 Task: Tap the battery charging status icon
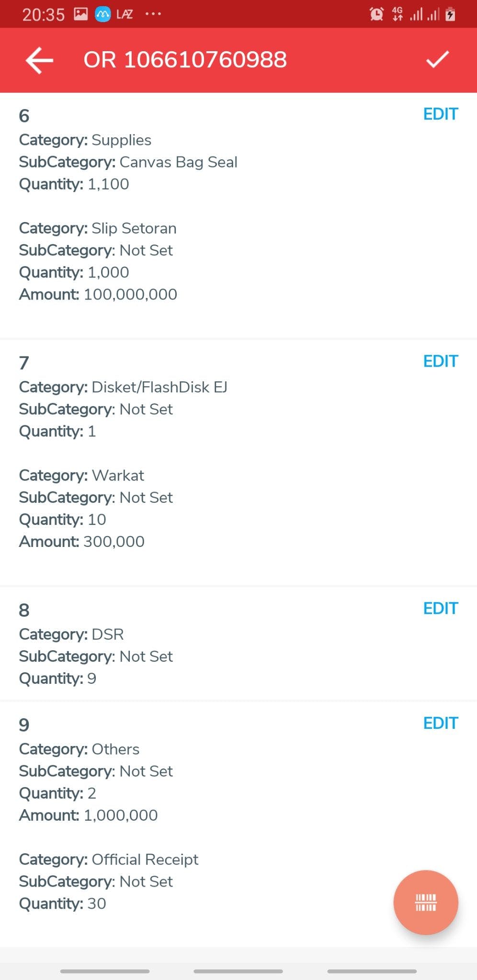pyautogui.click(x=450, y=14)
